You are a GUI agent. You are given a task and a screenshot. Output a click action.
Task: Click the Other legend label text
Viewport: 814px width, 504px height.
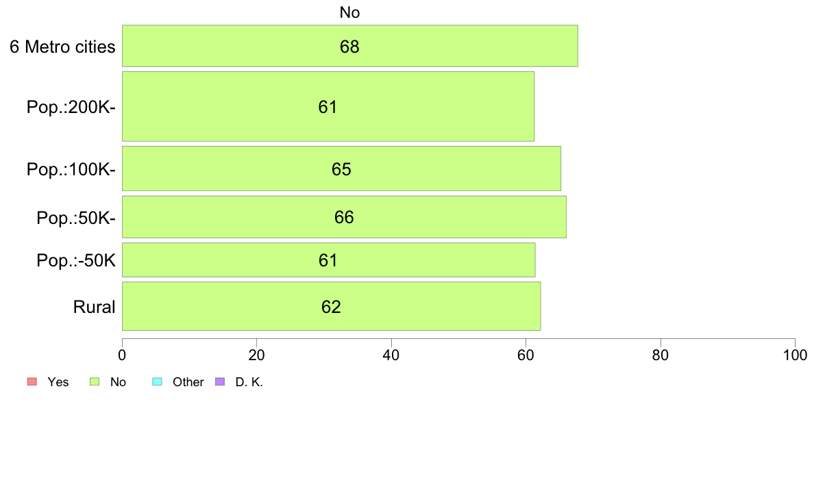[x=188, y=382]
